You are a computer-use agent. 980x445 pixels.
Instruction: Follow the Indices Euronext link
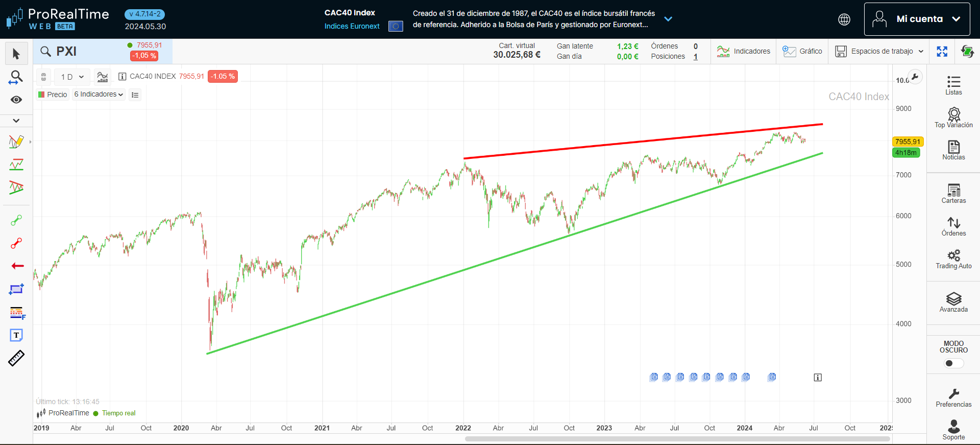(352, 26)
